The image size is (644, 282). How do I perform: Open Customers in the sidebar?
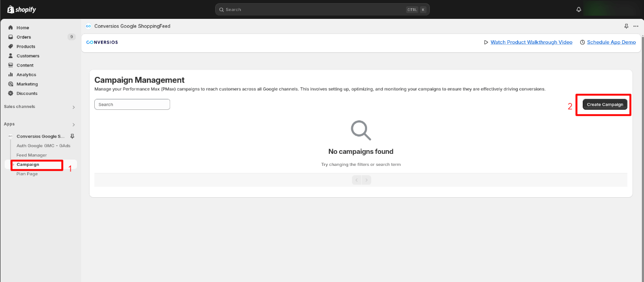tap(28, 56)
